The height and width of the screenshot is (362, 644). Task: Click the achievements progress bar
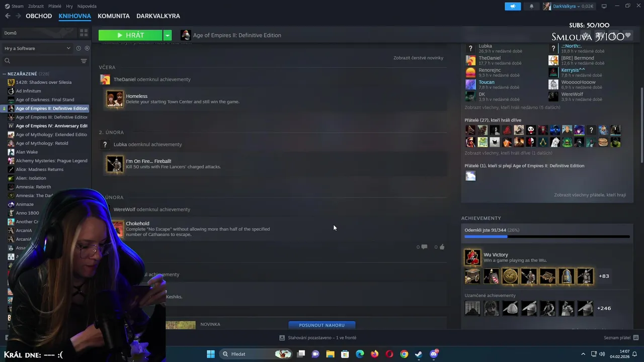(x=547, y=236)
